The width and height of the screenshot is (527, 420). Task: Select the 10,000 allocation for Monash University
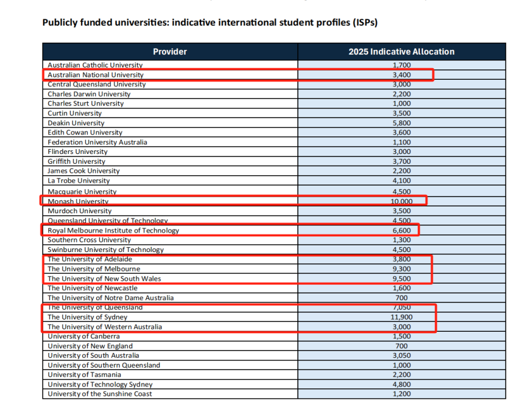pos(401,201)
